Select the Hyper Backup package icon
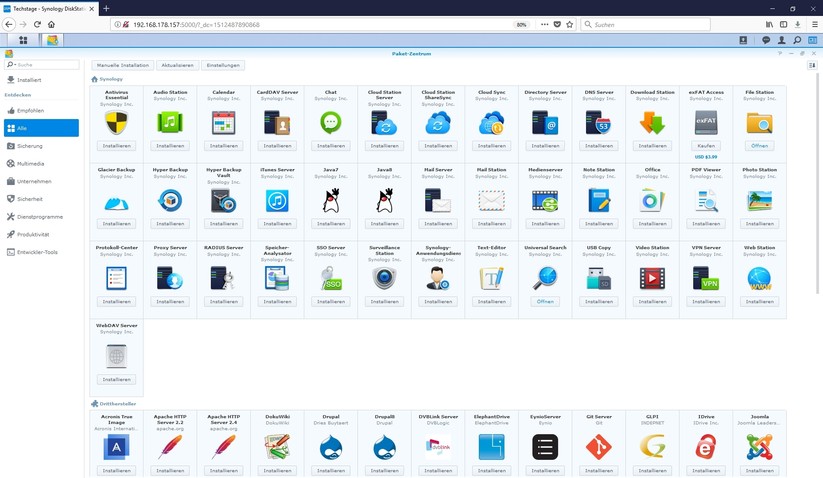The height and width of the screenshot is (478, 823). (x=170, y=200)
